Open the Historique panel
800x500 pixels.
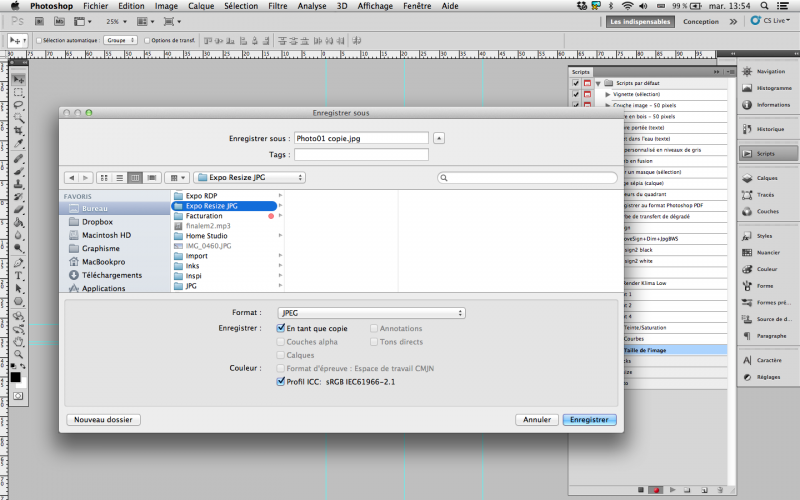(x=768, y=129)
